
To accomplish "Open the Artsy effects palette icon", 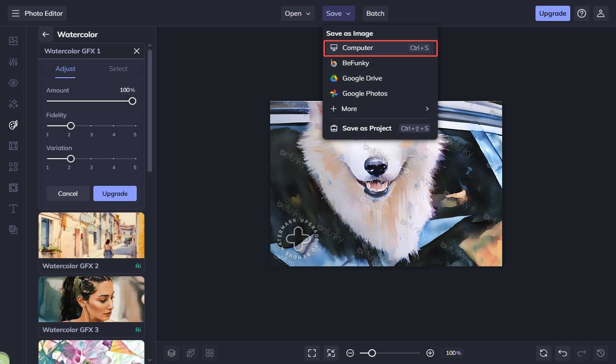I will (x=13, y=125).
